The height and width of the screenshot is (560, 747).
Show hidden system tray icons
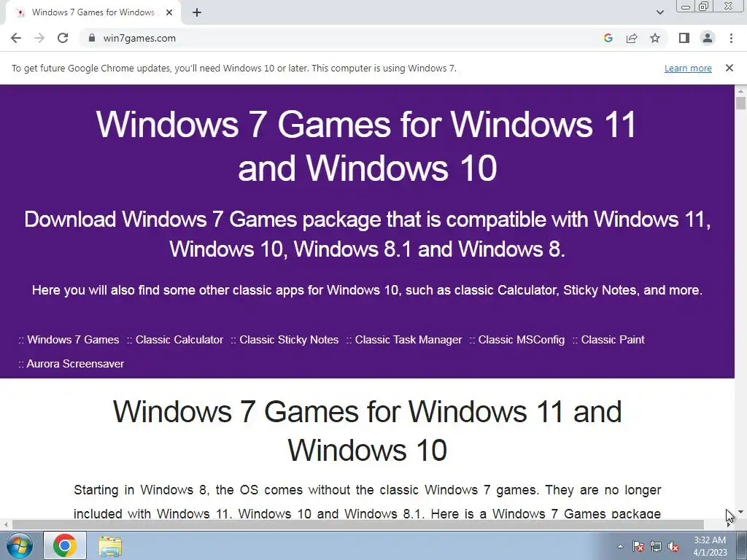click(x=620, y=546)
